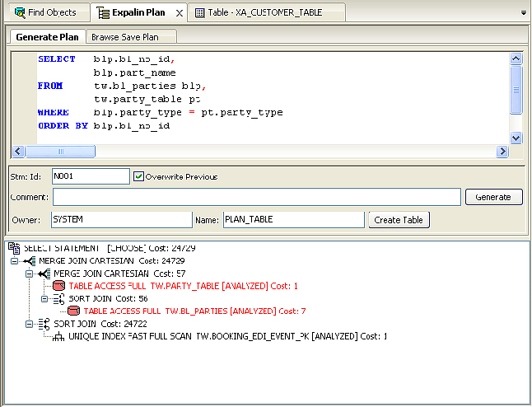Screen dimensions: 532x407
Task: Click the red TW.PARTY_TABLE table access icon
Action: [58, 286]
